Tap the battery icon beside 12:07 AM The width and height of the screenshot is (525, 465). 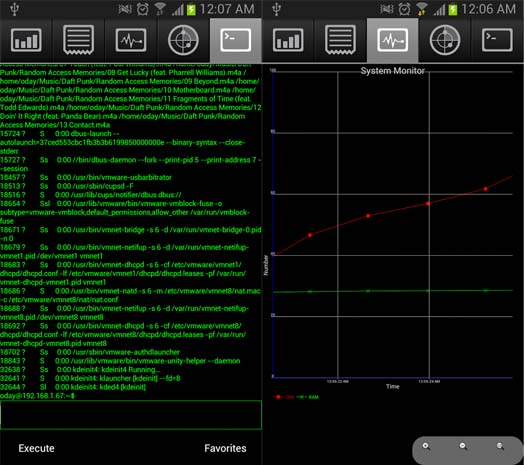191,10
